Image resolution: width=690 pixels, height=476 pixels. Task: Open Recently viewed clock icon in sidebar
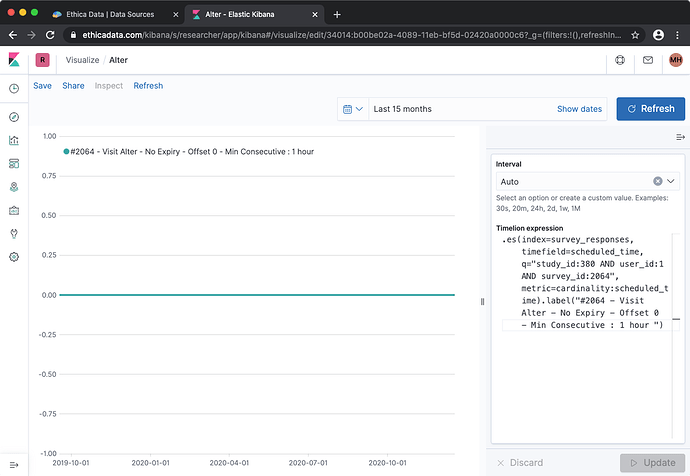pos(14,89)
